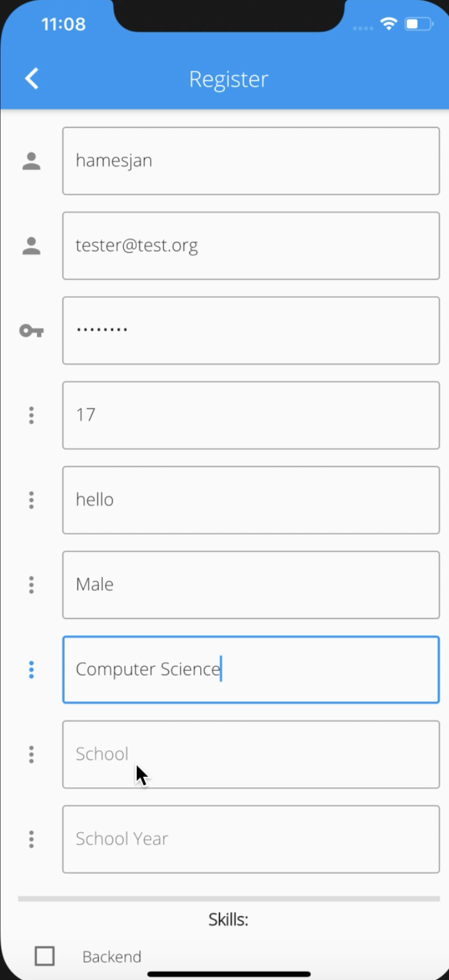Focus the empty School Year field
The width and height of the screenshot is (449, 980).
tap(251, 839)
